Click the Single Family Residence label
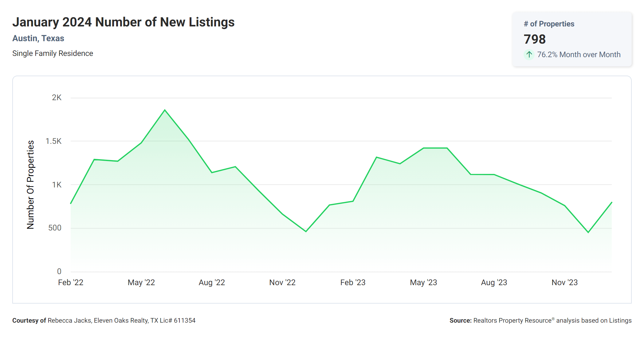The image size is (644, 338). (53, 53)
